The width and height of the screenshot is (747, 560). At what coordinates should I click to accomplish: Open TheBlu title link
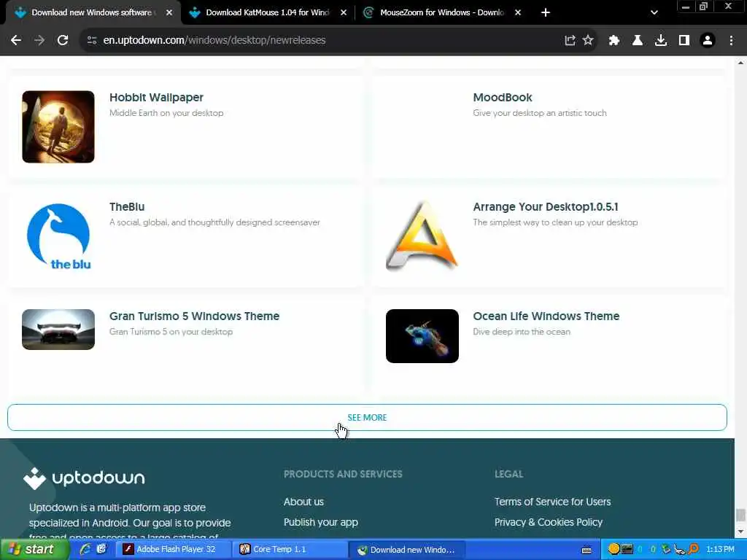[127, 206]
